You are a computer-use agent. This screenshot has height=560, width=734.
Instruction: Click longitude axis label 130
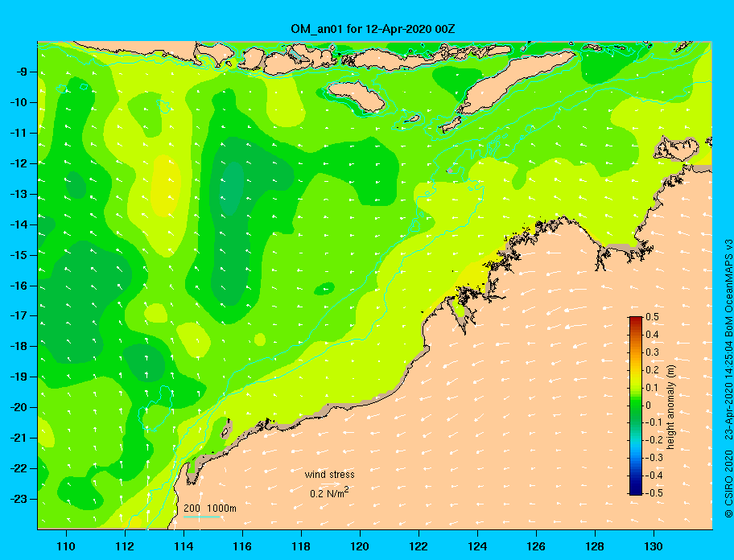tap(654, 546)
